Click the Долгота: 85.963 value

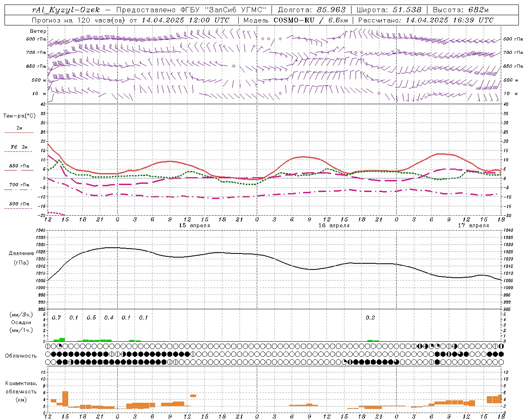click(312, 10)
